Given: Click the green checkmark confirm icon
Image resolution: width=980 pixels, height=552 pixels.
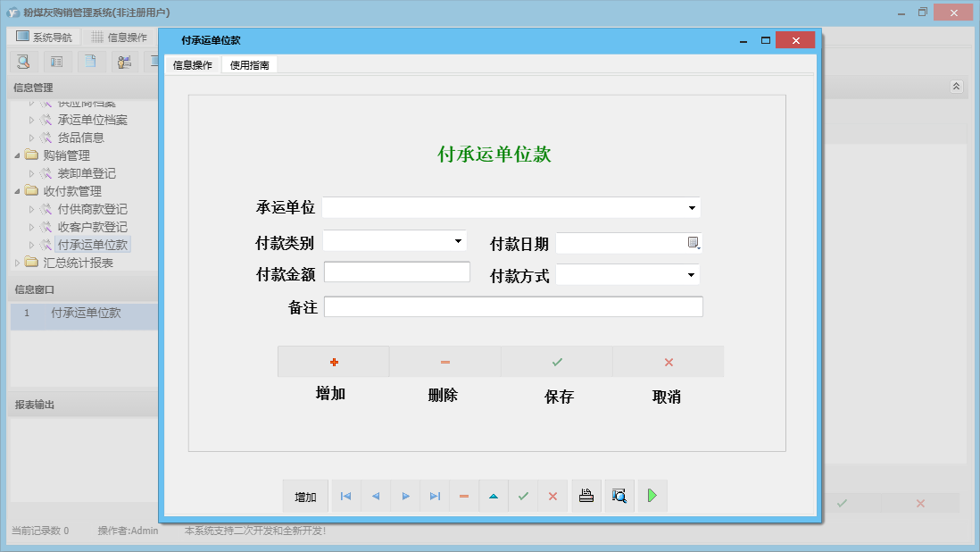Looking at the screenshot, I should 523,496.
